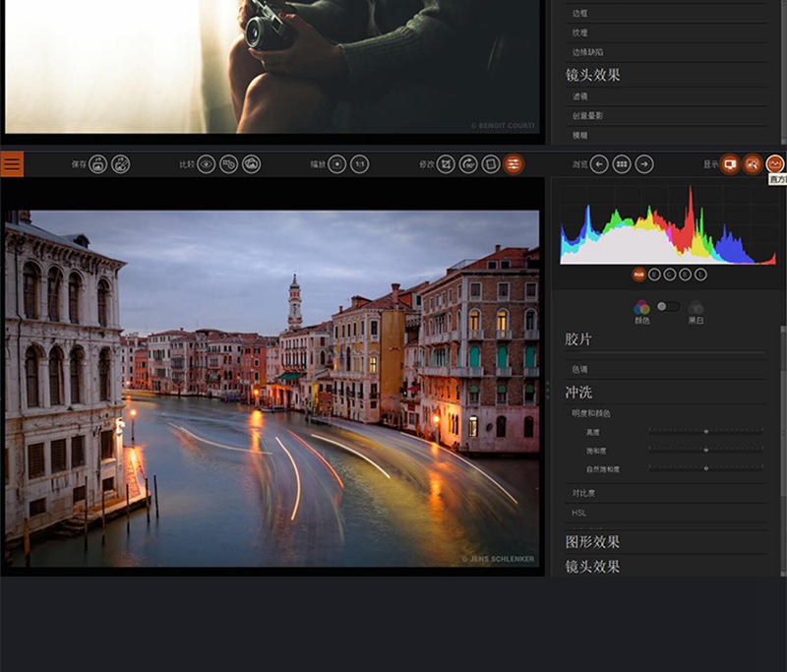Click the save icon next to 保存
This screenshot has width=787, height=672.
tap(96, 163)
